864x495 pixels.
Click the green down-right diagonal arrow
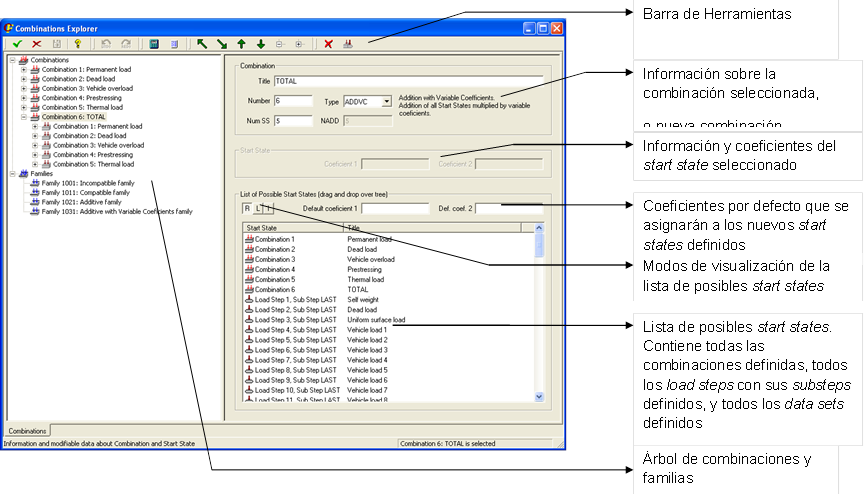tap(222, 44)
